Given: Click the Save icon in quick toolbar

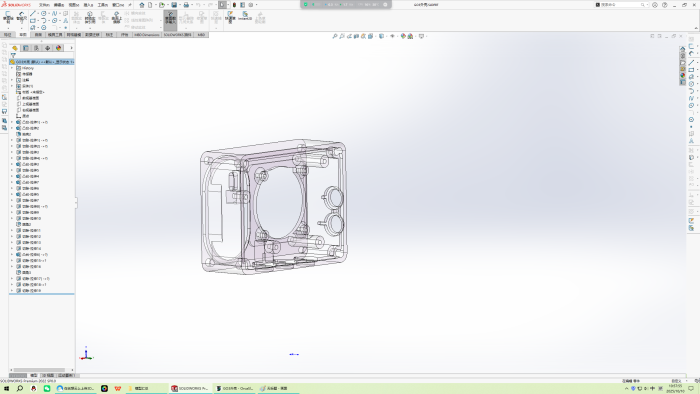Looking at the screenshot, I should click(174, 5).
